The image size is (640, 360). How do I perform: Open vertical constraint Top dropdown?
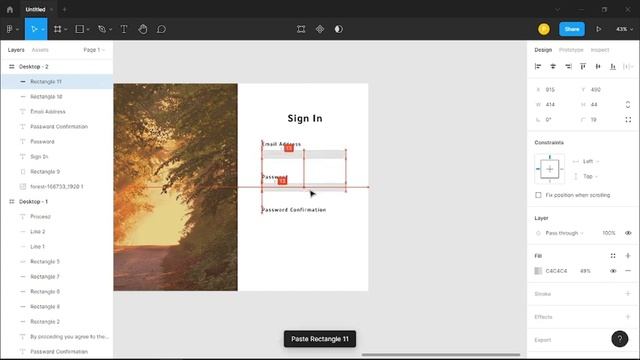pyautogui.click(x=590, y=176)
